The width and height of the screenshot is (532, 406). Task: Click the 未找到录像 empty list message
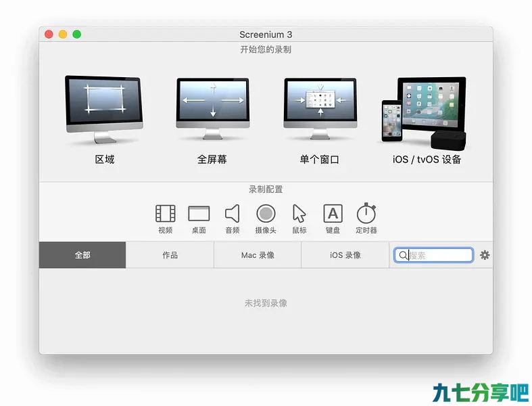(x=266, y=303)
